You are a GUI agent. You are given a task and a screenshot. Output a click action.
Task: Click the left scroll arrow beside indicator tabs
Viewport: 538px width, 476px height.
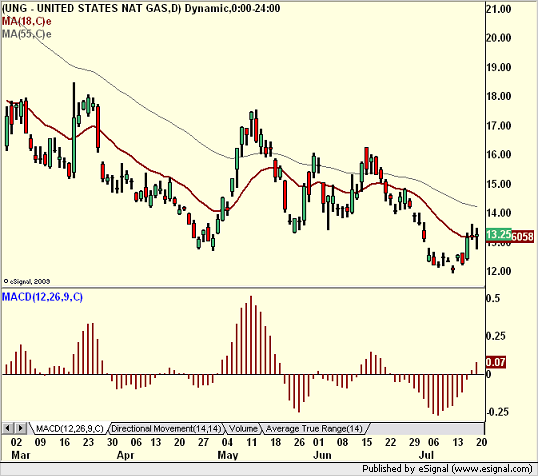[x=8, y=428]
